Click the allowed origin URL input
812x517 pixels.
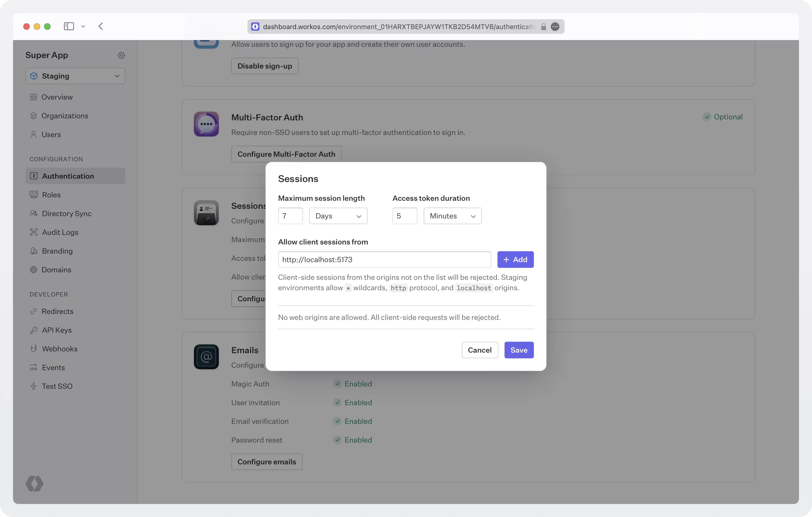384,260
